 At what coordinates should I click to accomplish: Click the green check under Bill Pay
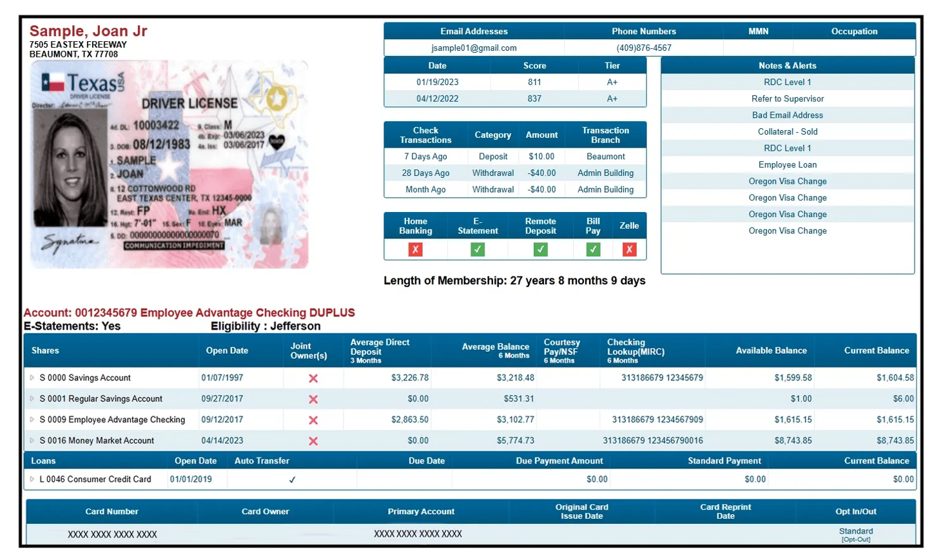[594, 249]
